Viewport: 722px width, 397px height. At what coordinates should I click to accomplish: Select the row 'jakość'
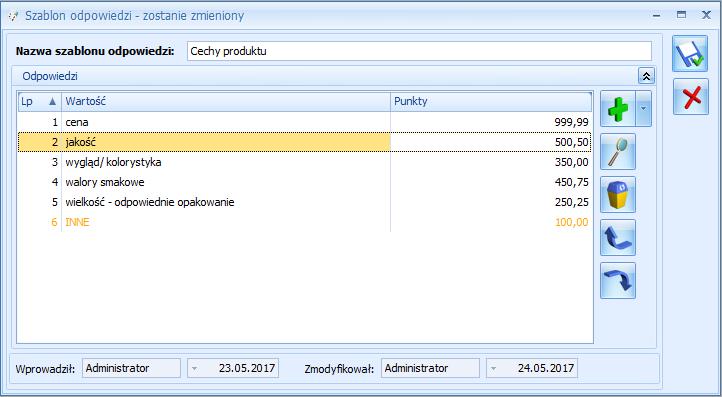click(x=304, y=142)
